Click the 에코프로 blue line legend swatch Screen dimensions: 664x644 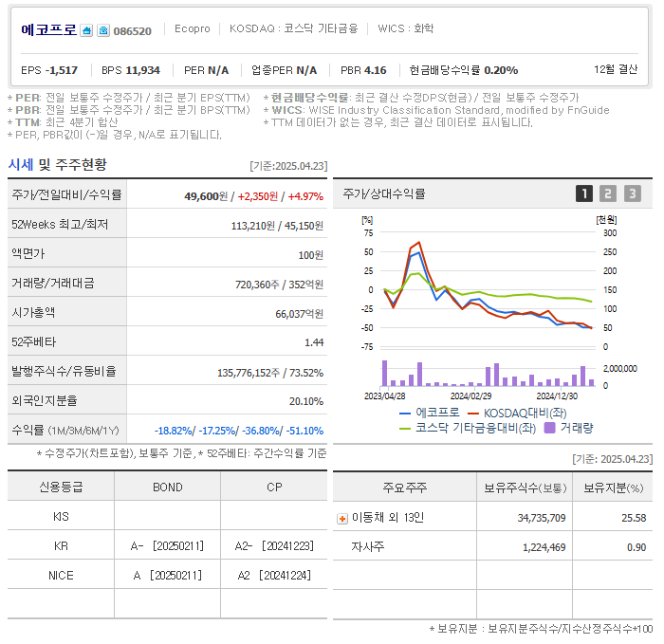point(405,413)
